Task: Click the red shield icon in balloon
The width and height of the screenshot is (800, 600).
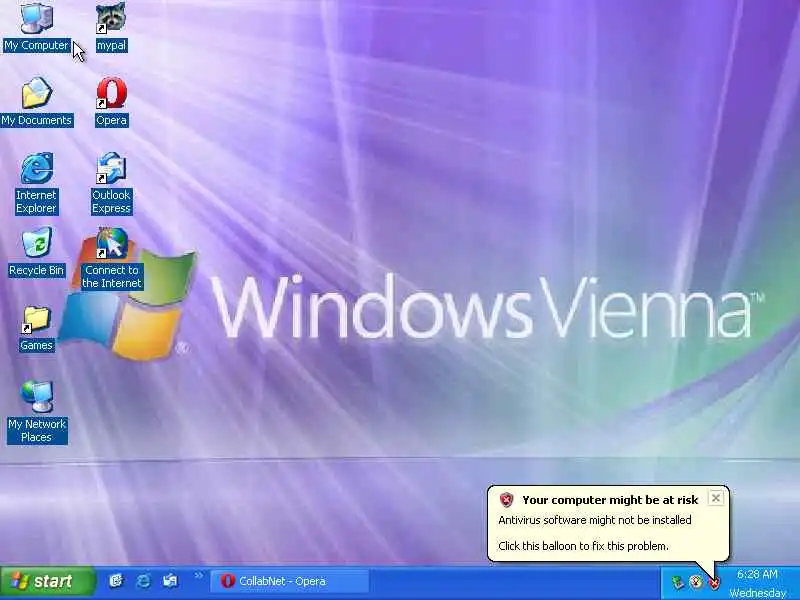Action: tap(506, 500)
